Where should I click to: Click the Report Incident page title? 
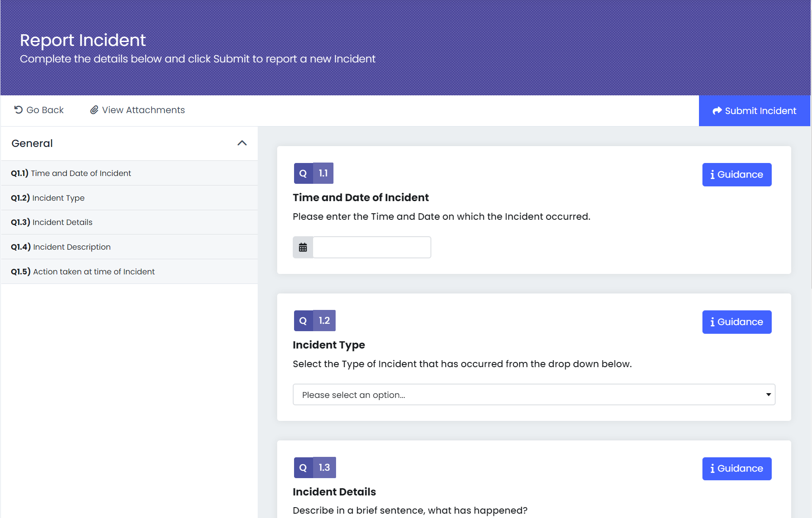83,40
